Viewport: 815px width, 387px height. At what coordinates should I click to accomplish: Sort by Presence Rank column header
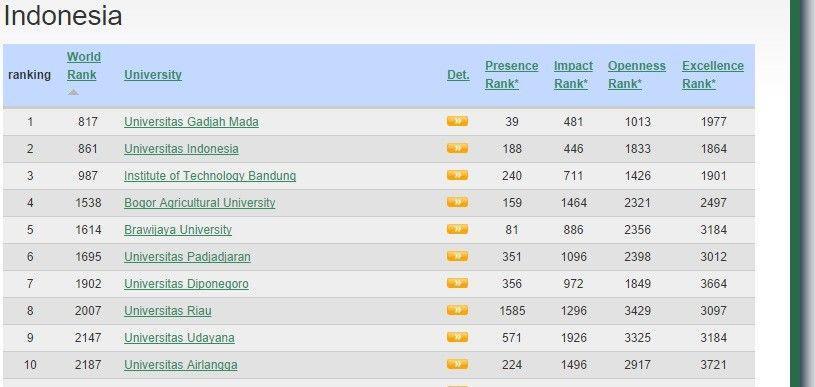pyautogui.click(x=511, y=75)
